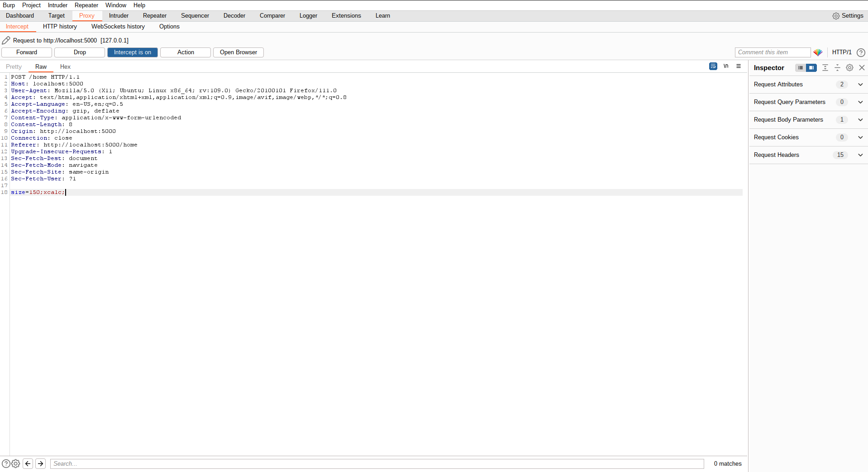Screen dimensions: 868x472
Task: Click the Sec-Fetch-User header line
Action: tap(43, 179)
